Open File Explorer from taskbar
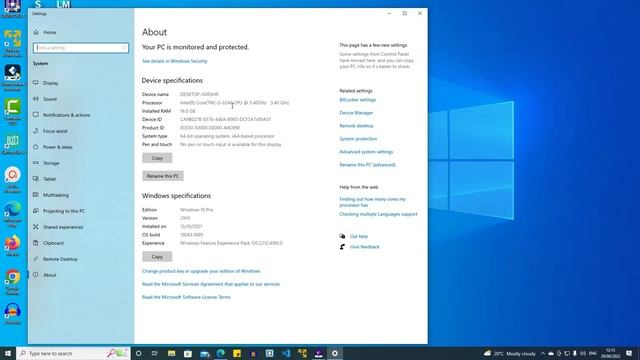640x360 pixels. 171,353
